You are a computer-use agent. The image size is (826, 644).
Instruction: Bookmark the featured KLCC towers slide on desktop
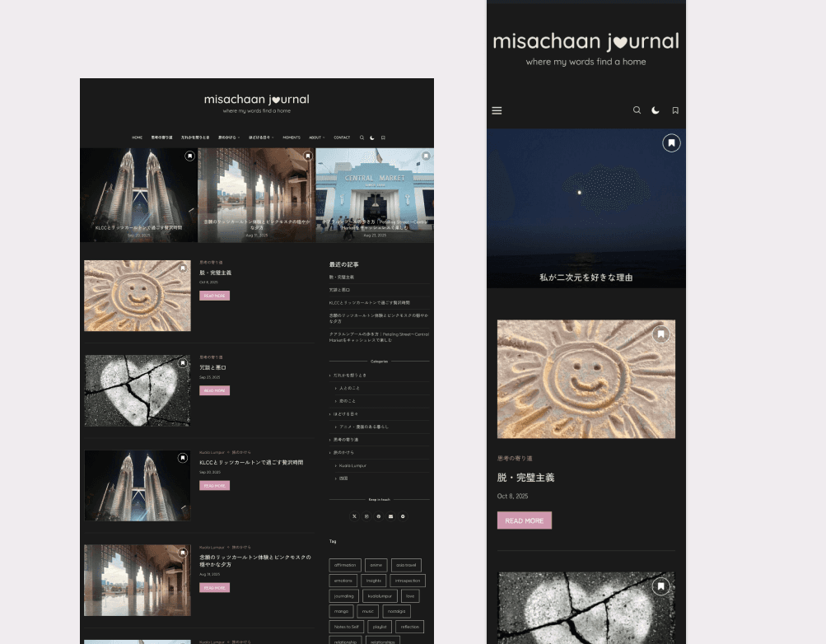click(189, 156)
